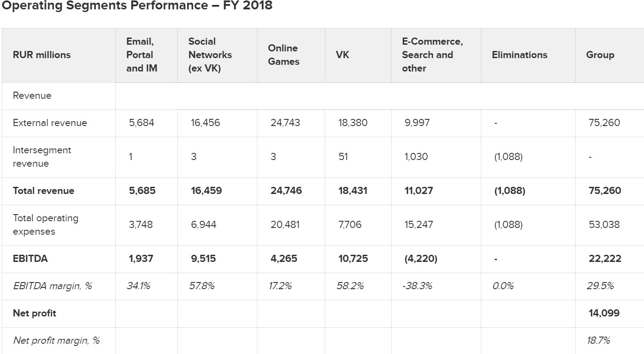The width and height of the screenshot is (644, 354).
Task: Select the 'Email, Portal and IM' column header
Action: [x=142, y=55]
